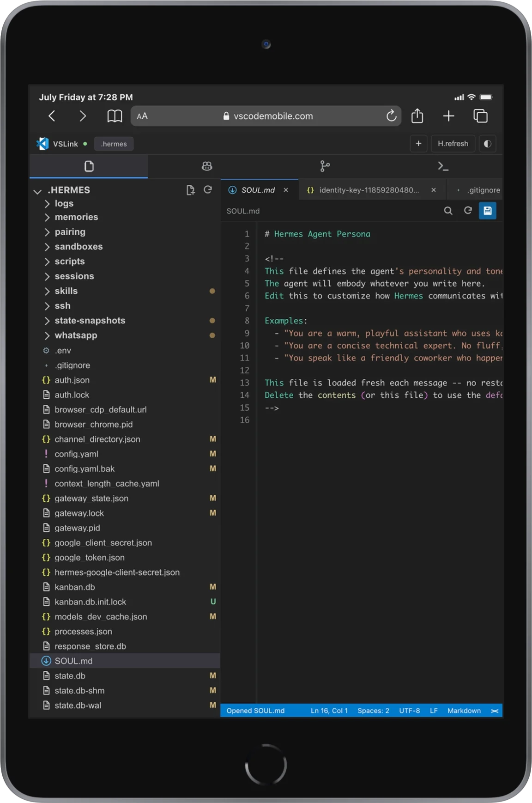This screenshot has width=532, height=803.
Task: Change line endings via LF status item
Action: pyautogui.click(x=434, y=711)
